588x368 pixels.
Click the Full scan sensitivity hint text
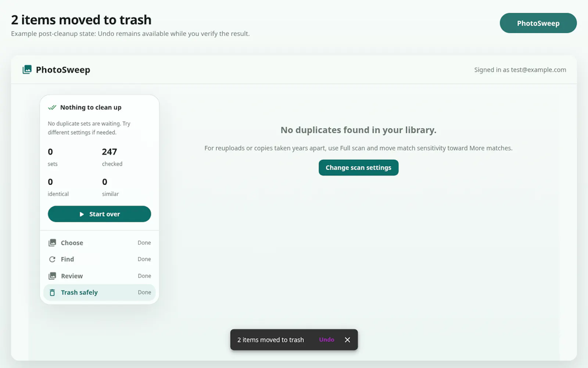(358, 148)
